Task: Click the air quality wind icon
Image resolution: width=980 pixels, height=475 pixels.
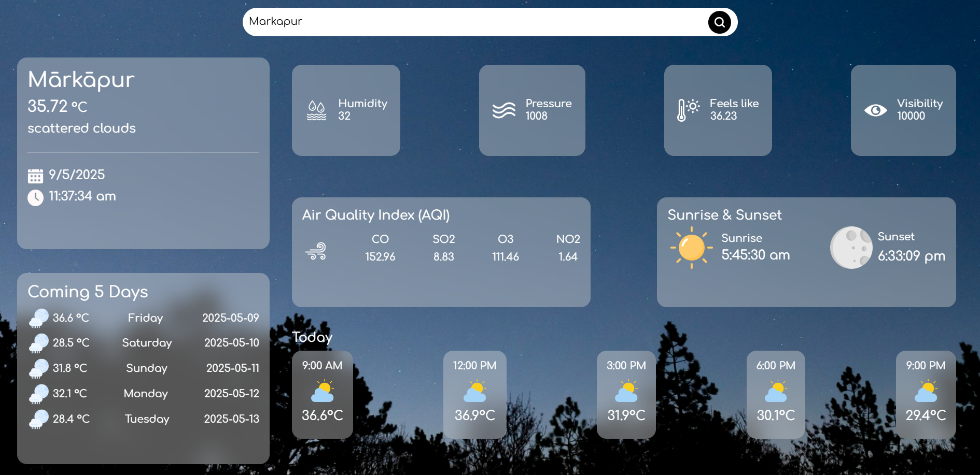Action: 316,251
